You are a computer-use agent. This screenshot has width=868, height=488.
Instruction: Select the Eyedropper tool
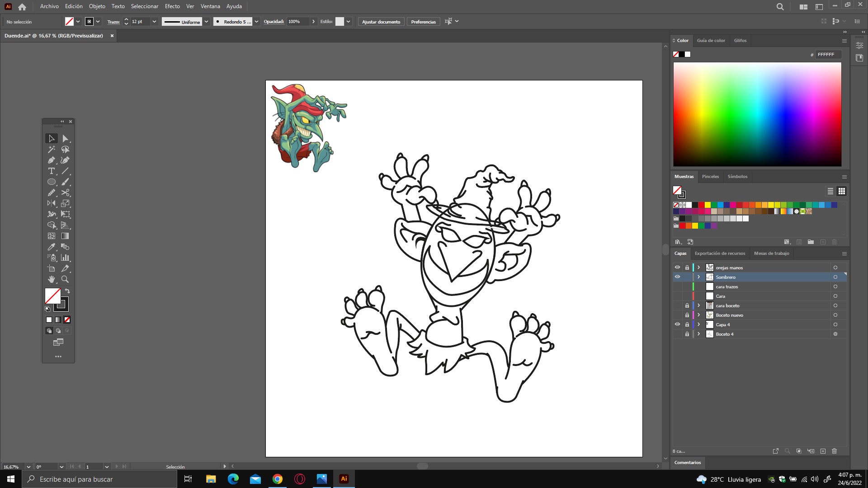click(52, 247)
